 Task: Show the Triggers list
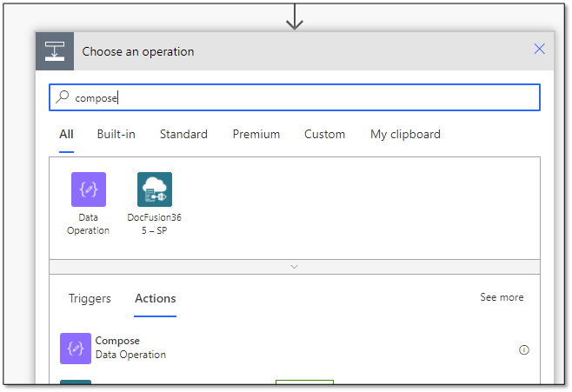pos(90,299)
